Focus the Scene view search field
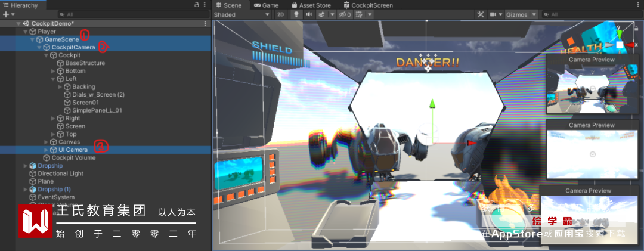This screenshot has height=251, width=644. click(592, 14)
